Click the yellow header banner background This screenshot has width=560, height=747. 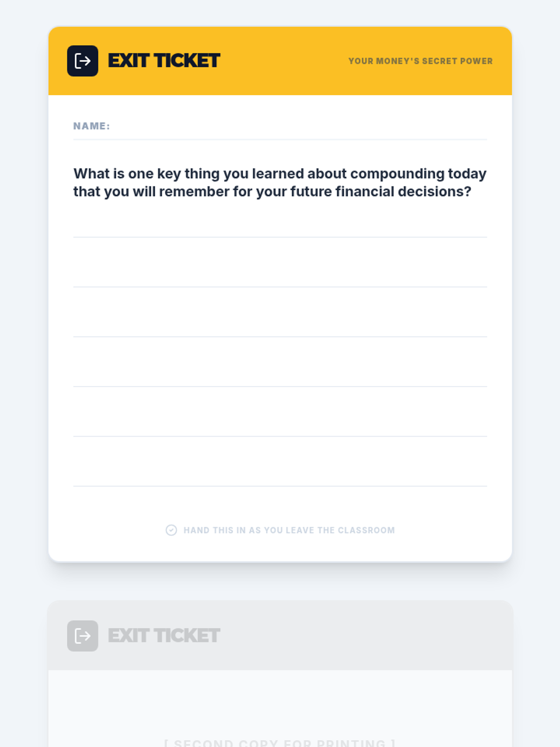coord(280,61)
